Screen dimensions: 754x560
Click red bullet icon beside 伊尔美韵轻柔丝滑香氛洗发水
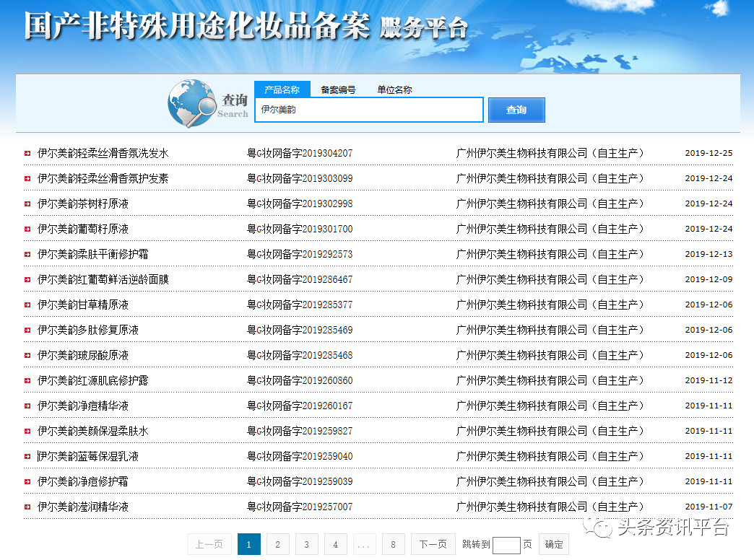pyautogui.click(x=27, y=154)
